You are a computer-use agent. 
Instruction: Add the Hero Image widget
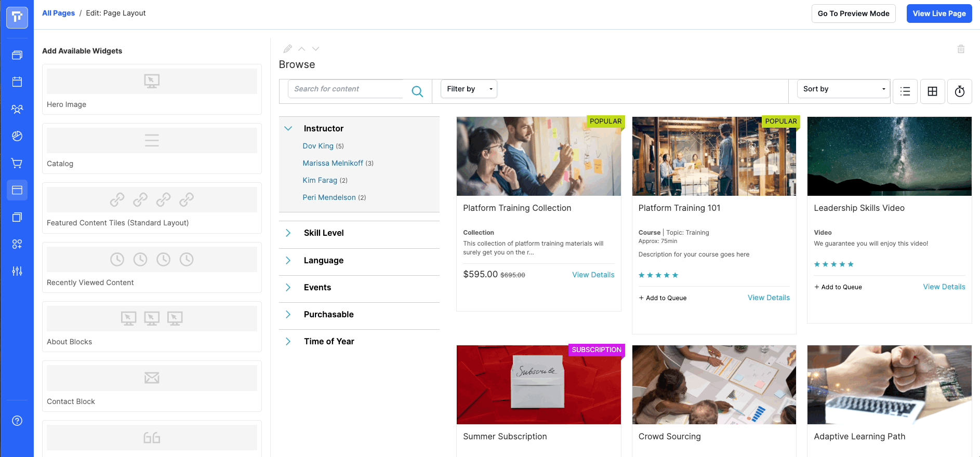pyautogui.click(x=152, y=89)
